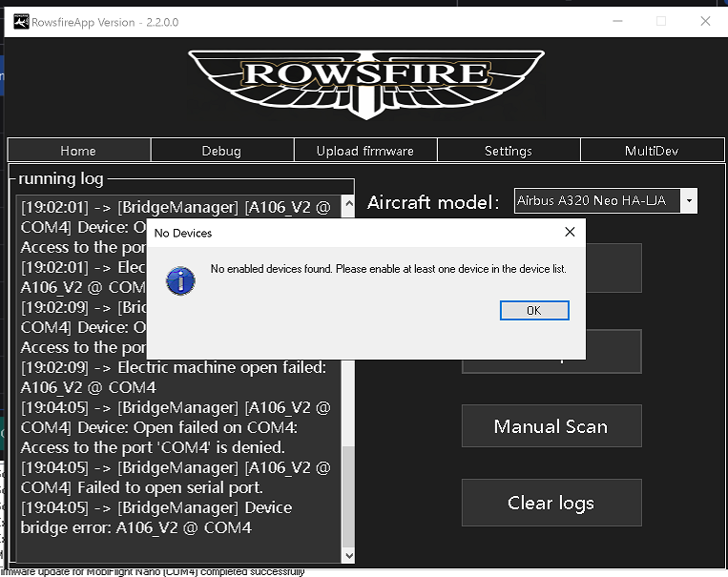Expand the Aircraft model dropdown arrow

(x=689, y=200)
